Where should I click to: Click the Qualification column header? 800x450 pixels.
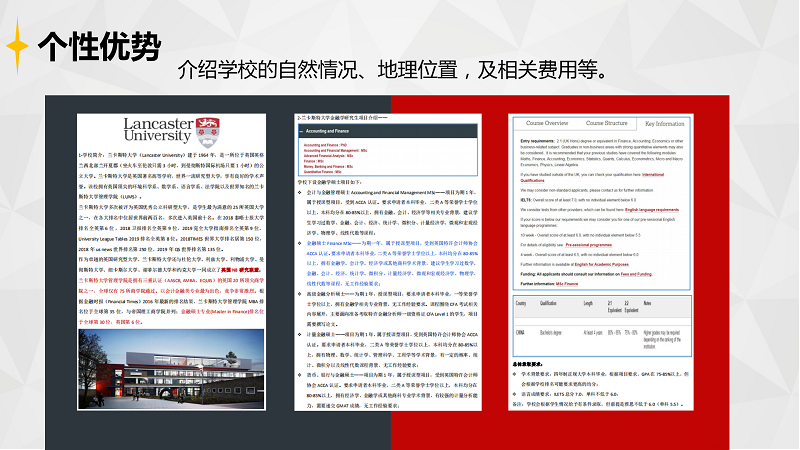548,303
